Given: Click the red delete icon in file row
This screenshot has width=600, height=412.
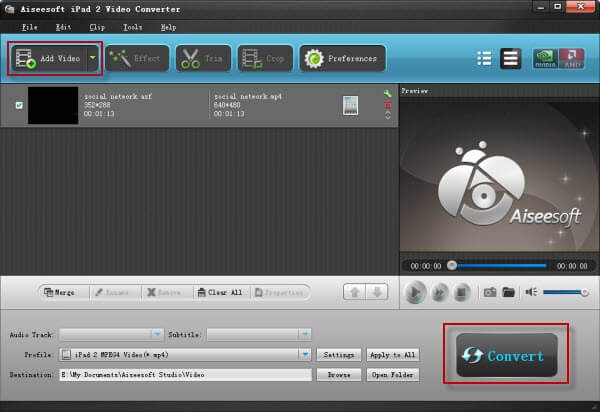Looking at the screenshot, I should (388, 104).
